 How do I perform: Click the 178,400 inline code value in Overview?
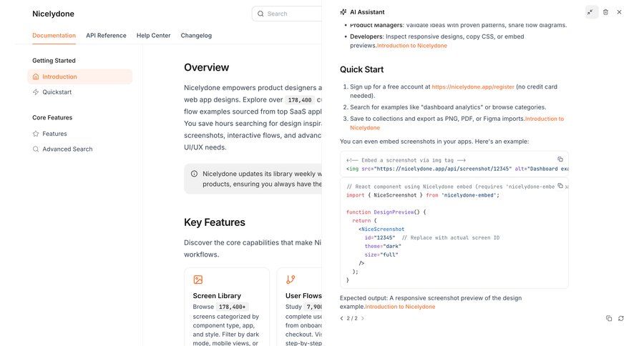coord(300,100)
